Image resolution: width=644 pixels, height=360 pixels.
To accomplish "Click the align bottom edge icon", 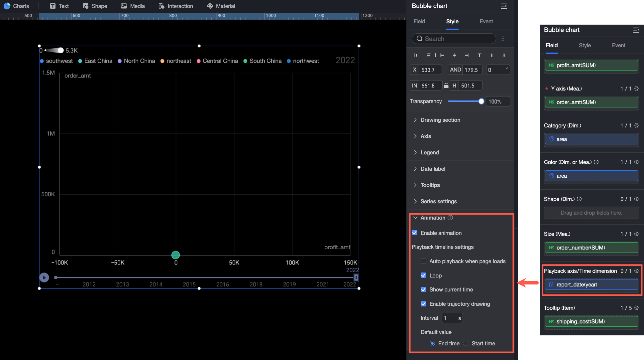I will click(x=504, y=55).
